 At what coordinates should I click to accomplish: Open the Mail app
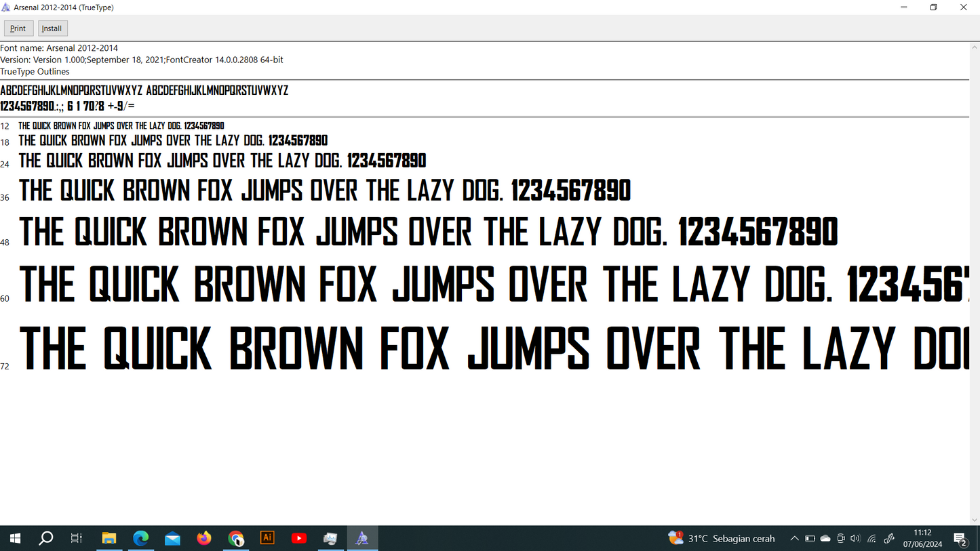click(x=172, y=538)
